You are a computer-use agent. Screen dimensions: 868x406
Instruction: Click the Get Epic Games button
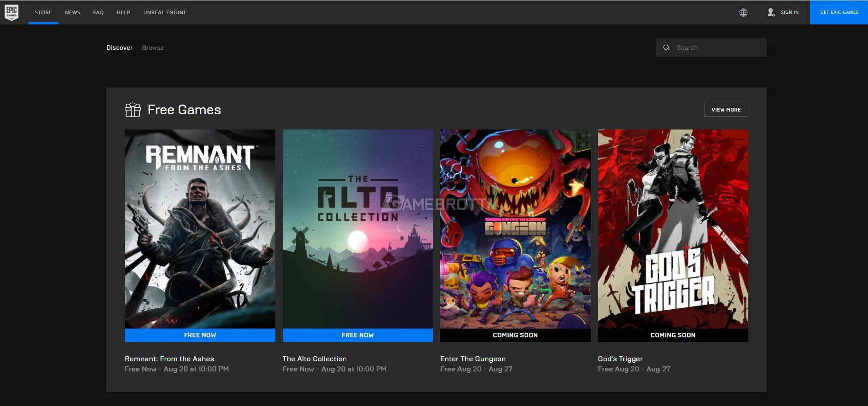(x=839, y=12)
